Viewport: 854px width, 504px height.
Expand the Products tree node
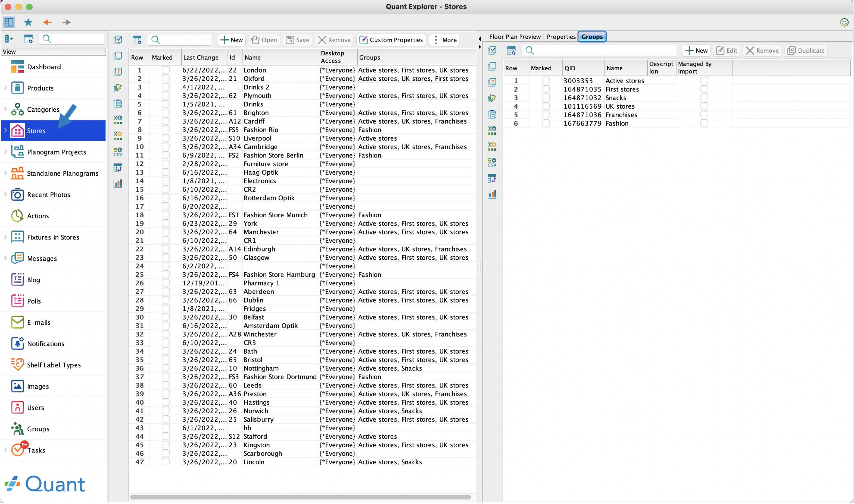coord(5,88)
